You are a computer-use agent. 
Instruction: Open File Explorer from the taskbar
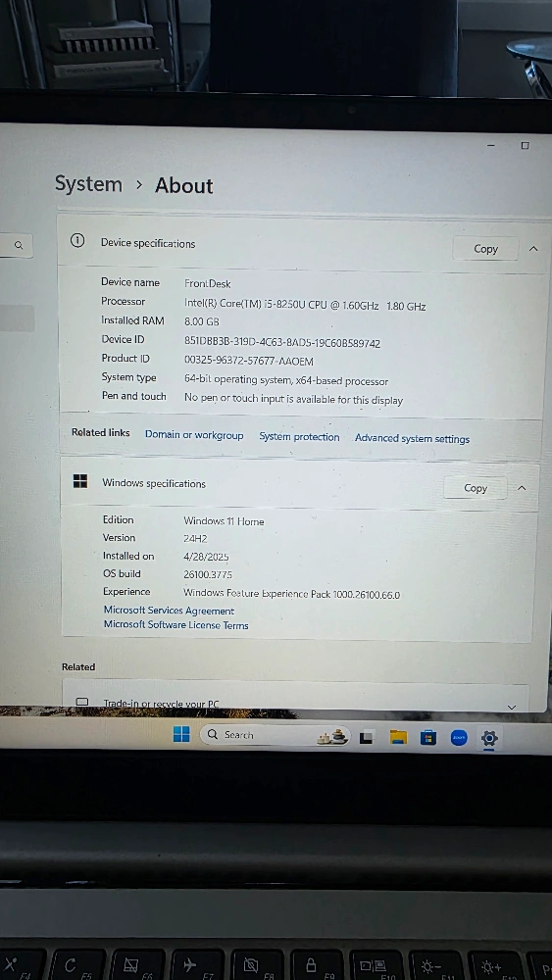[398, 738]
